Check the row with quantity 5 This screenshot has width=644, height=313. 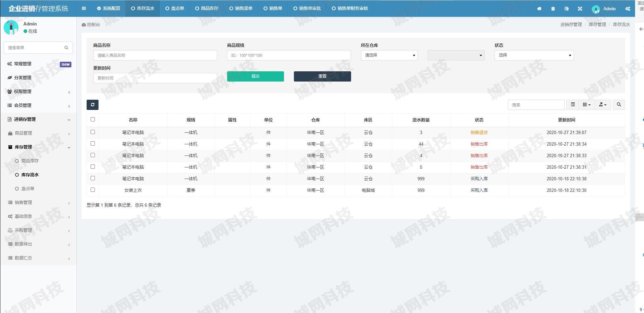(x=93, y=167)
